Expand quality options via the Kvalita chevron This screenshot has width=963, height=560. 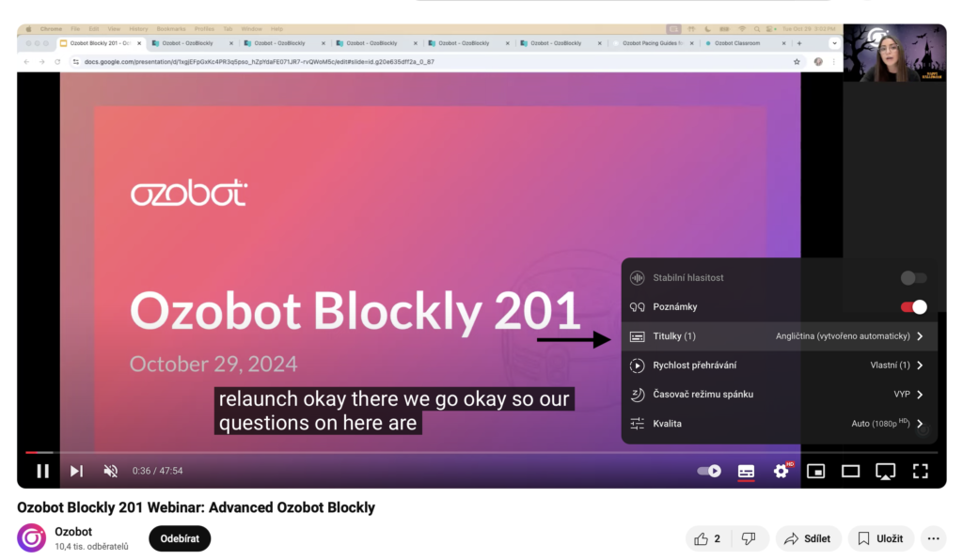(920, 424)
